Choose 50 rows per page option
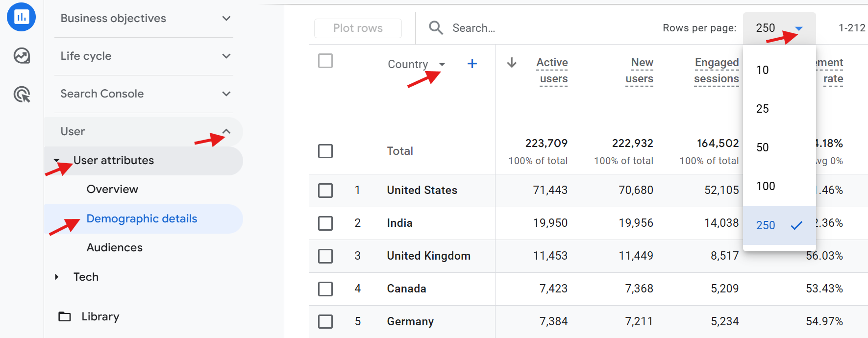 [x=763, y=147]
